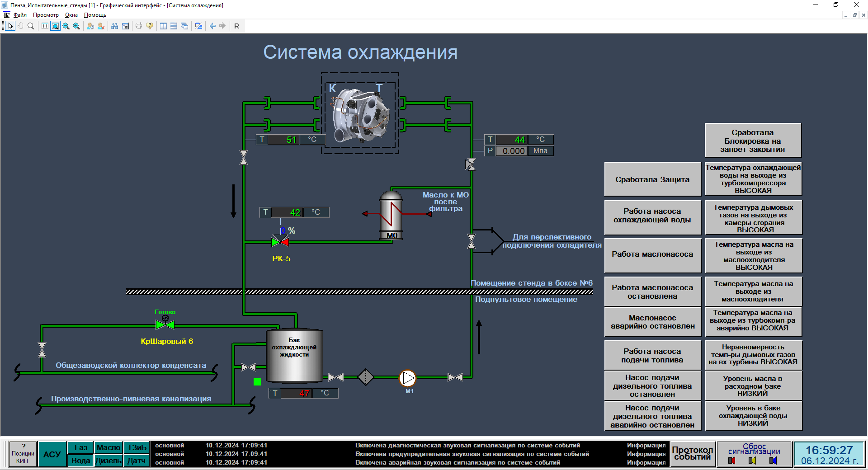Viewport: 868px width, 470px height.
Task: Log out via the user with red X icon
Action: pos(101,26)
